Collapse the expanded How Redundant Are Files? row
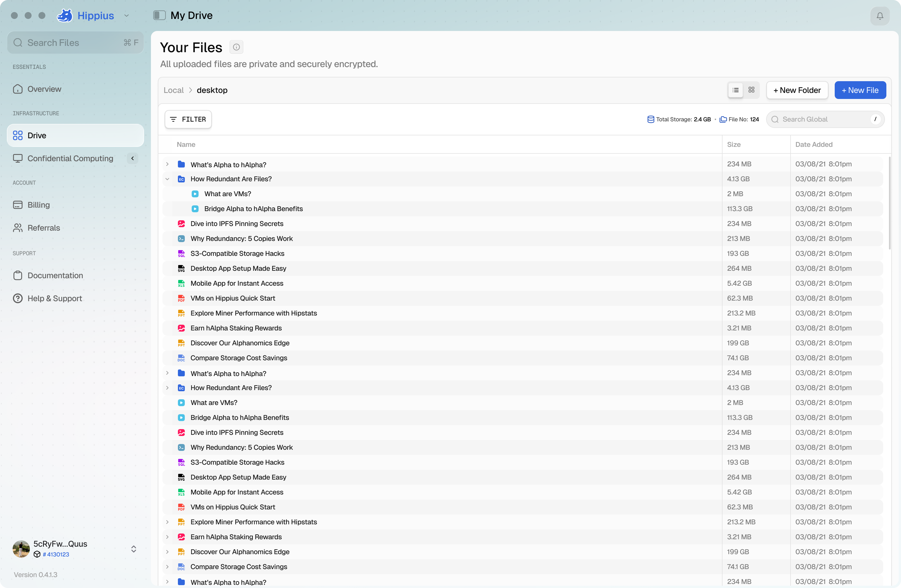Image resolution: width=901 pixels, height=588 pixels. [x=167, y=179]
